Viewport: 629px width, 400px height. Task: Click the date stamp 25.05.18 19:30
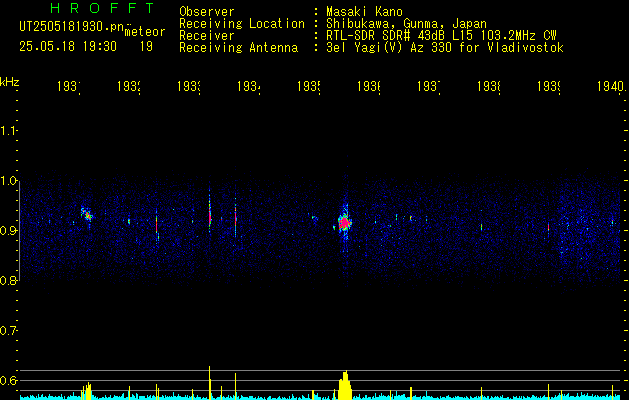pos(68,47)
